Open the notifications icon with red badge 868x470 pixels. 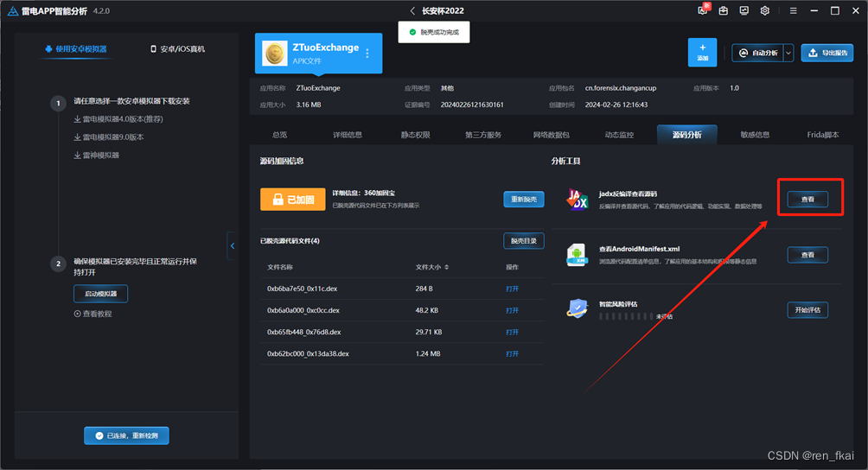703,10
